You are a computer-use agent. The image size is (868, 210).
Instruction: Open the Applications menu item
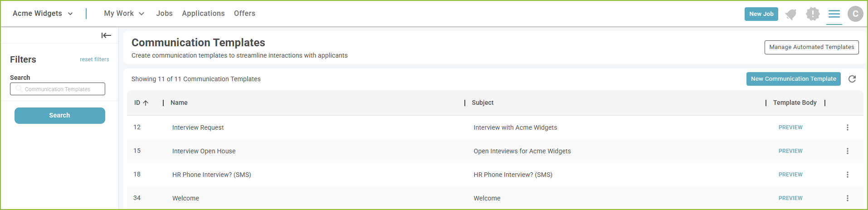[x=203, y=14]
